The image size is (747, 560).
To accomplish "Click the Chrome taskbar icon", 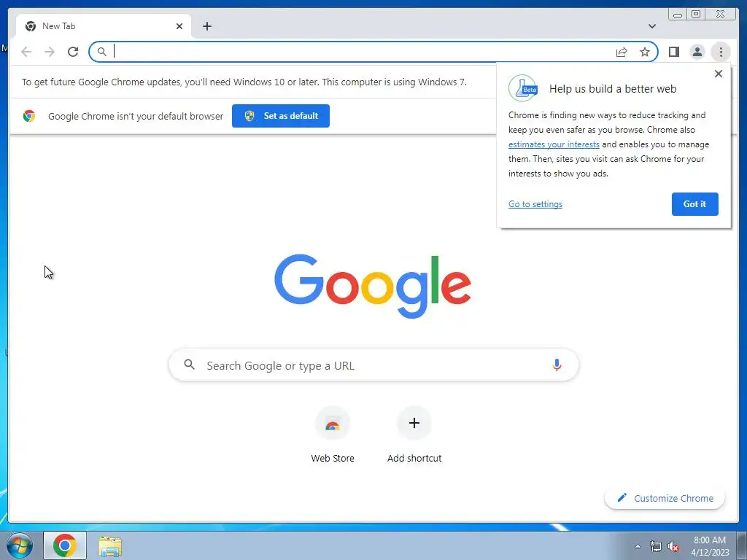I will coord(65,545).
